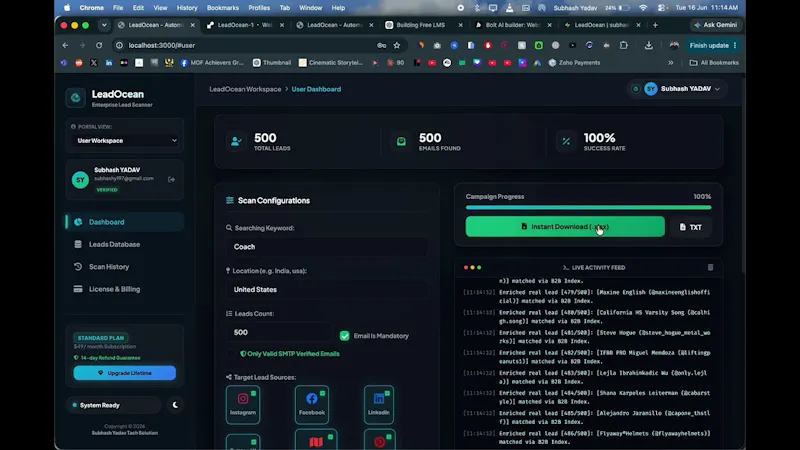800x450 pixels.
Task: Open the X (Twitter) bookmark icon
Action: click(94, 63)
